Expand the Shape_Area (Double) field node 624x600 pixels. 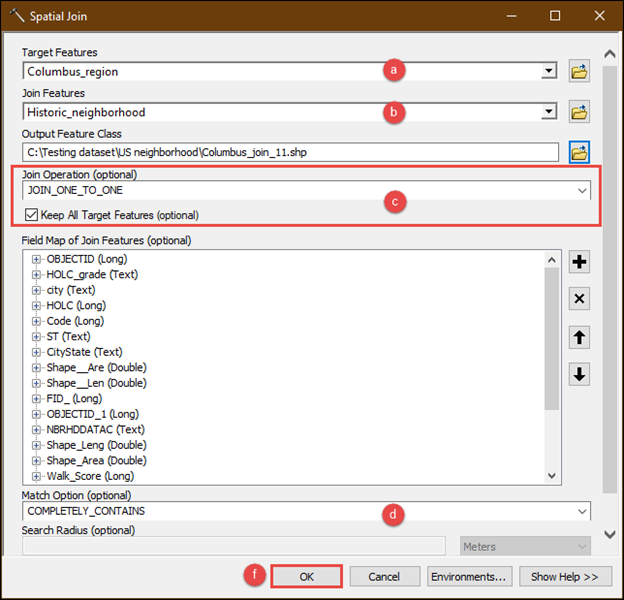click(36, 461)
